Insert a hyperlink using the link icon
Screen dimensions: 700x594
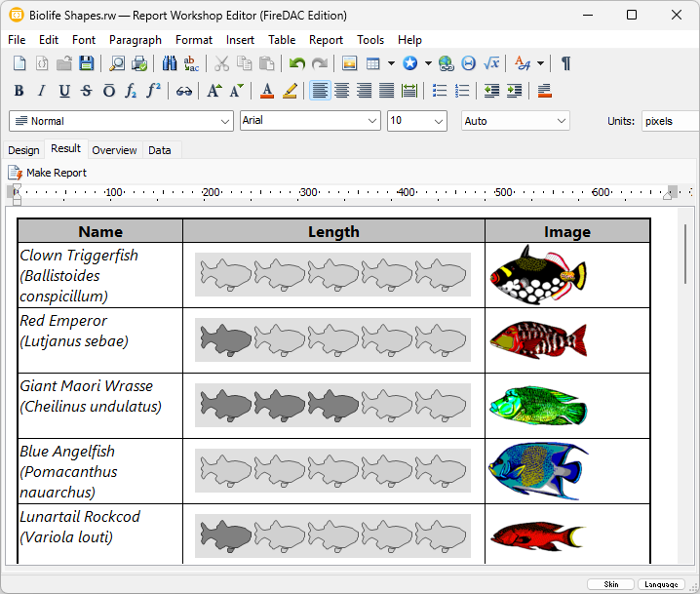pyautogui.click(x=183, y=91)
